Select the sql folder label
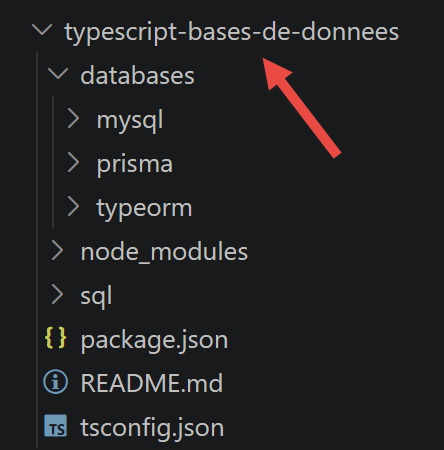This screenshot has height=450, width=444. point(96,297)
